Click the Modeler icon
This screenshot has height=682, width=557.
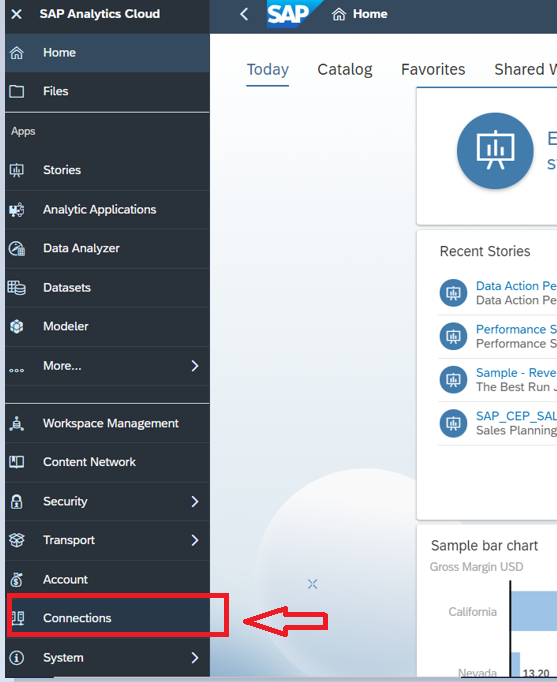[x=17, y=326]
